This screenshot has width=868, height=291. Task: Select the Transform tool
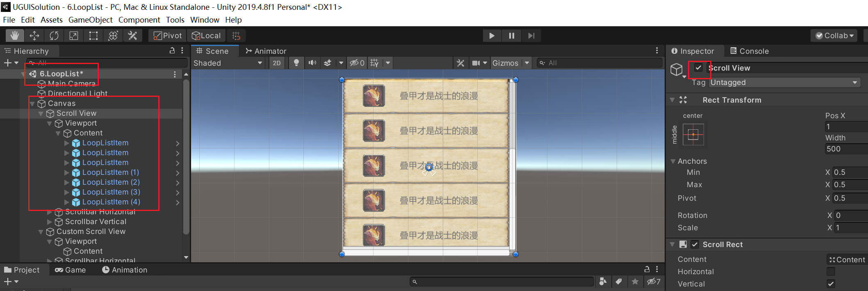point(113,36)
